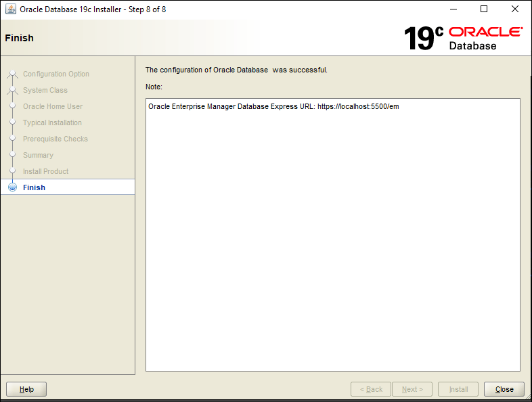This screenshot has width=532, height=402.
Task: Click the disabled Install button
Action: [458, 389]
